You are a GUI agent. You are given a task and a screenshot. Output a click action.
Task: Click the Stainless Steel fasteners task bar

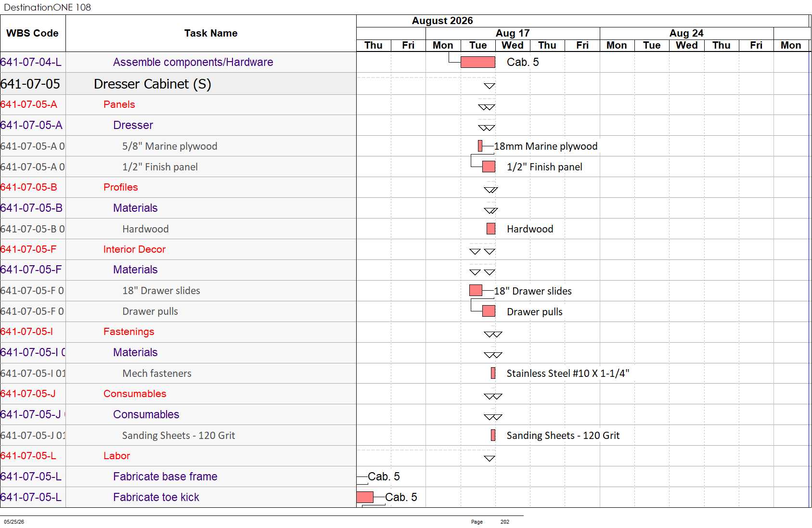(x=493, y=373)
